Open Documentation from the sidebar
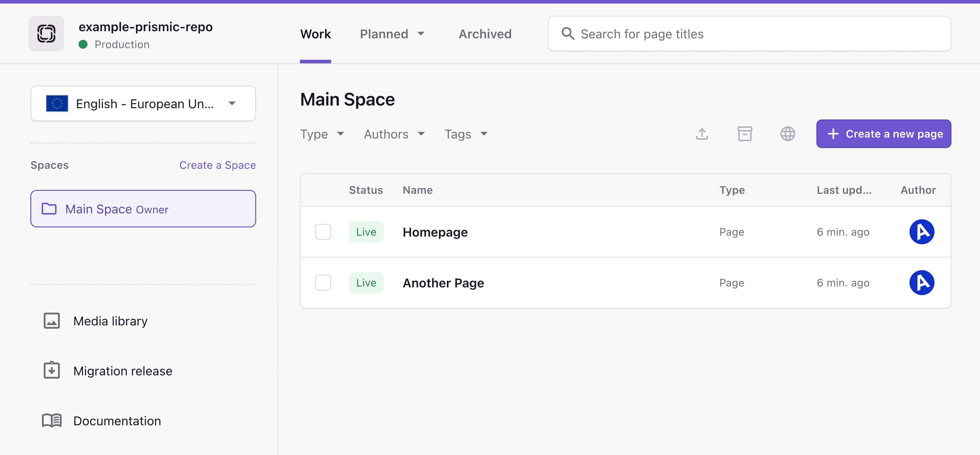Screen dimensions: 980x455 pos(117,421)
